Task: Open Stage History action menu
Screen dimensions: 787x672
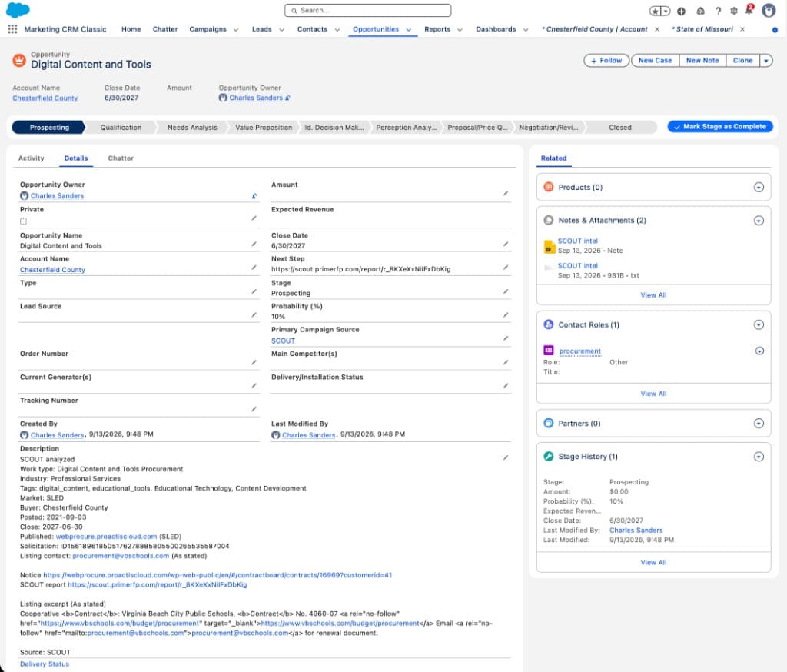Action: [759, 457]
